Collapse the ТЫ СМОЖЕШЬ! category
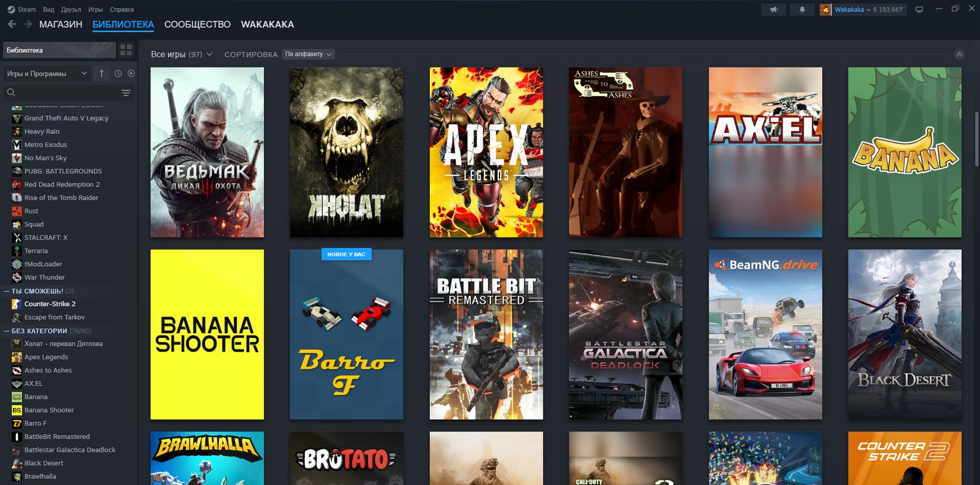This screenshot has width=980, height=485. [x=7, y=291]
